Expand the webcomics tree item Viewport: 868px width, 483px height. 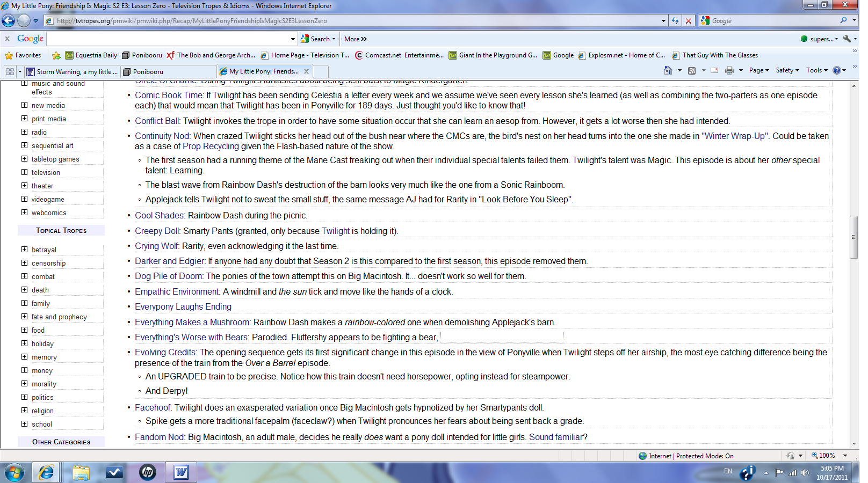(24, 213)
